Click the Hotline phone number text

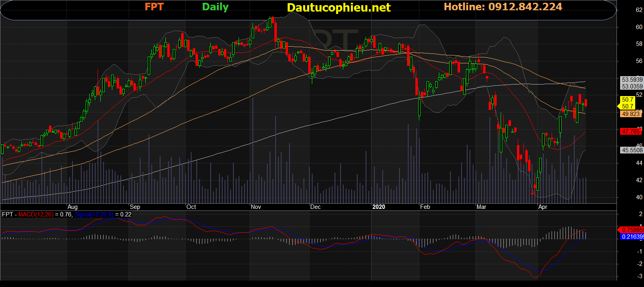tap(503, 7)
